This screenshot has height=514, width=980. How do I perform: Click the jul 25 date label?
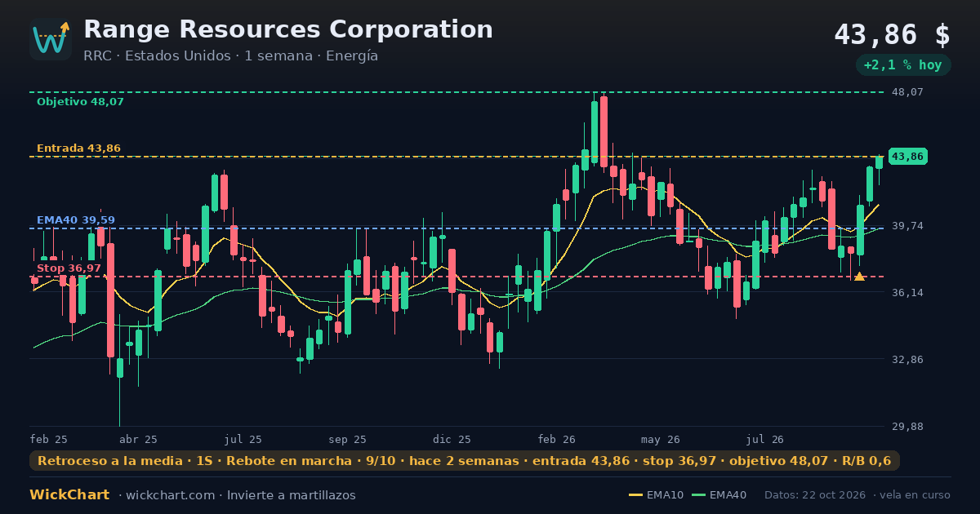coord(243,439)
